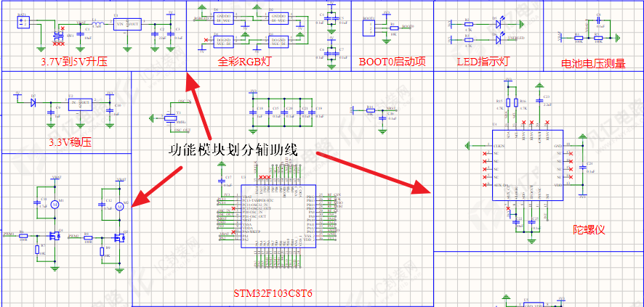Select the BAT1 battery connector symbol
Viewport: 644px width, 307px height.
click(23, 22)
